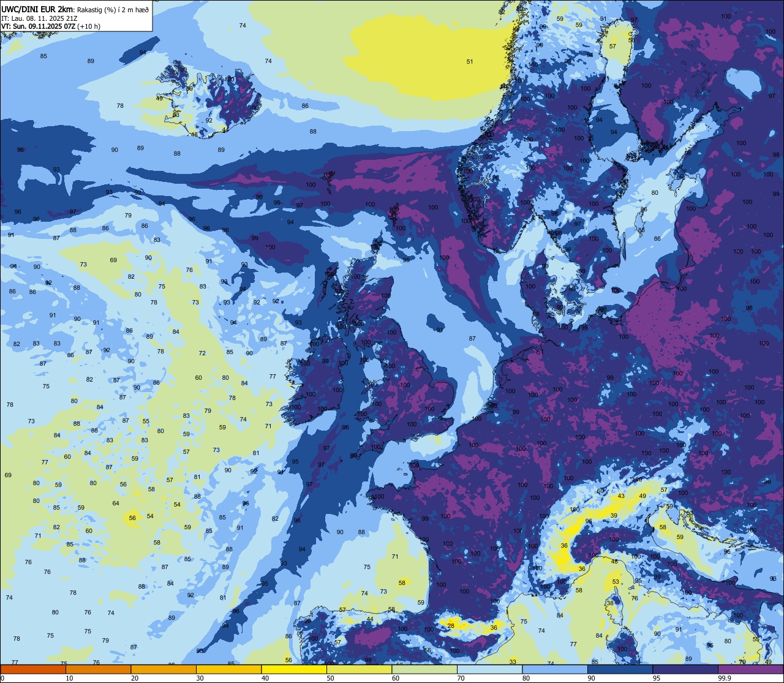Click the humidity value '43' over the Alps
The height and width of the screenshot is (683, 784).
coord(621,496)
